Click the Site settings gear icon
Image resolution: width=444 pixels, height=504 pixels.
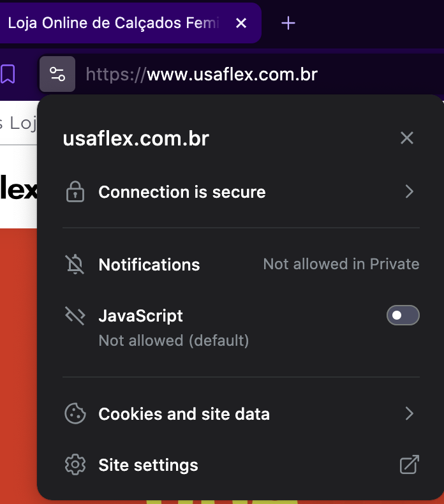pyautogui.click(x=75, y=465)
